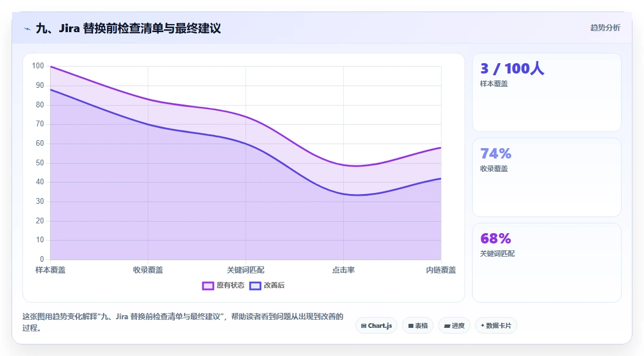Open the 68% 关键词匹配 card
The width and height of the screenshot is (644, 356).
(x=547, y=262)
